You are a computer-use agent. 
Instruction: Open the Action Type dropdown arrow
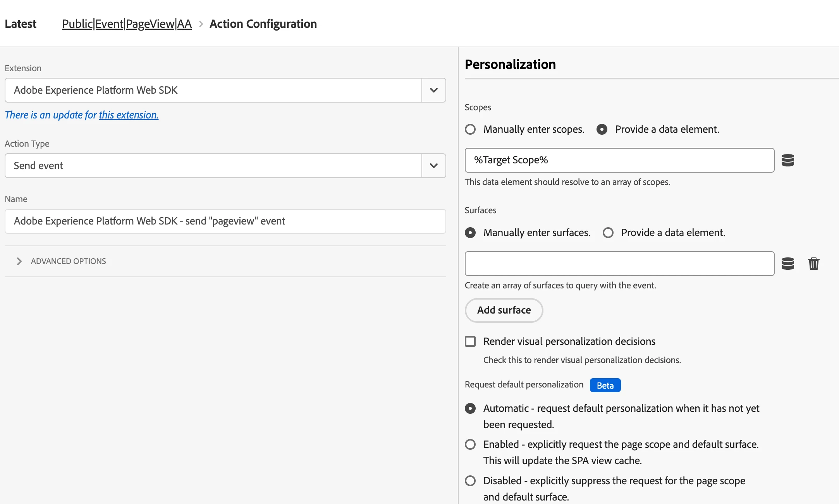[x=433, y=166]
